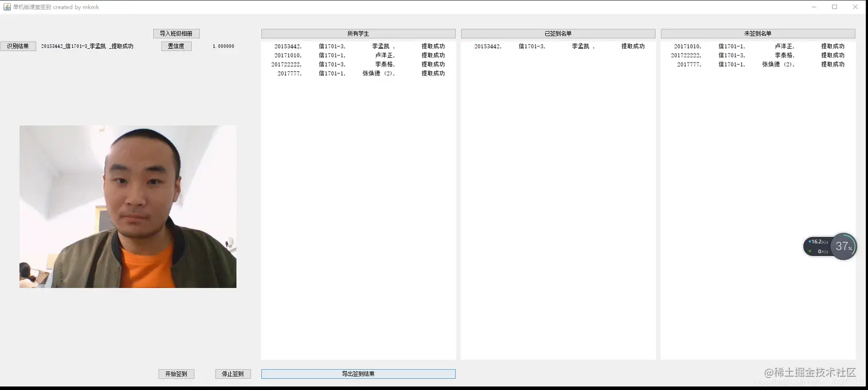Click the Java icon in title bar
The image size is (868, 390).
tap(7, 7)
